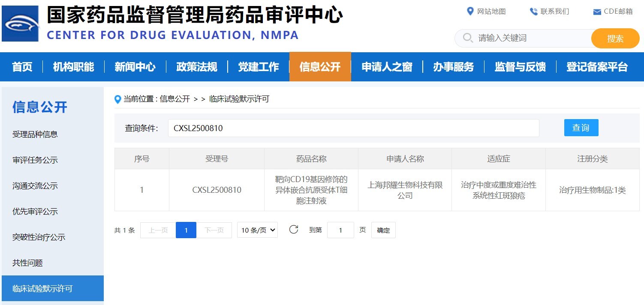The width and height of the screenshot is (644, 305).
Task: Click the orange 搜索 search button
Action: [615, 38]
